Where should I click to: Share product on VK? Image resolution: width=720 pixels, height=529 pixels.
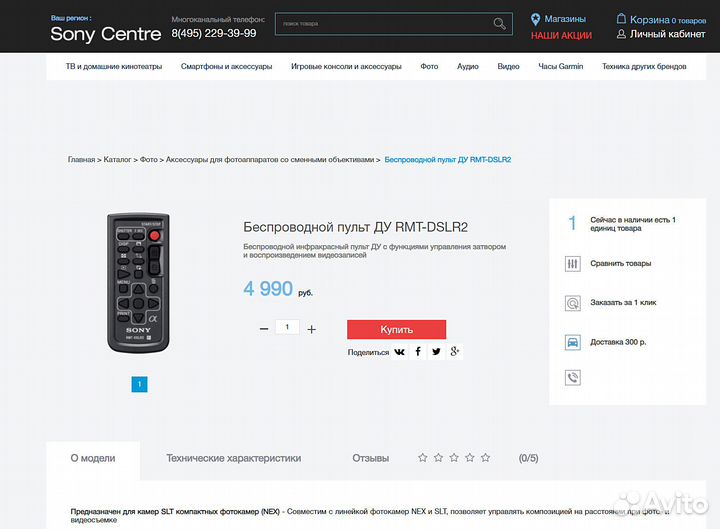tap(399, 352)
